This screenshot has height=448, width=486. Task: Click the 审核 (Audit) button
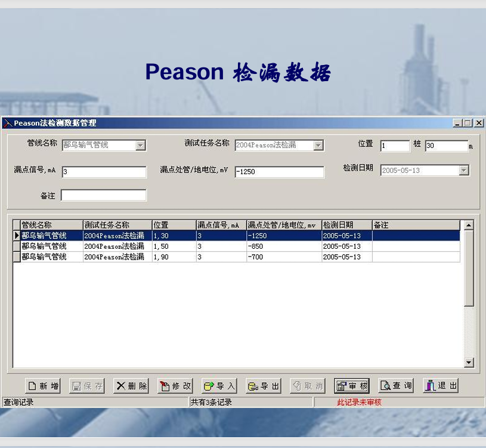pos(352,386)
